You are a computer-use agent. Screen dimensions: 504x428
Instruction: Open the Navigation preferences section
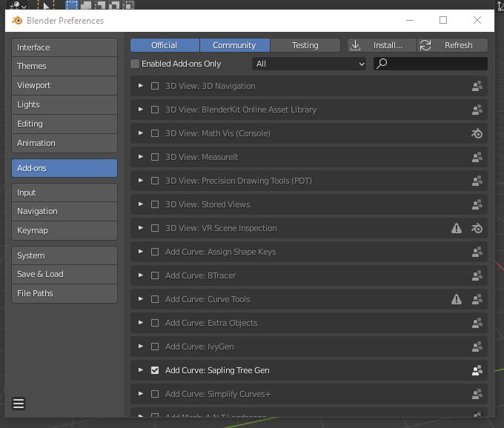coord(64,211)
